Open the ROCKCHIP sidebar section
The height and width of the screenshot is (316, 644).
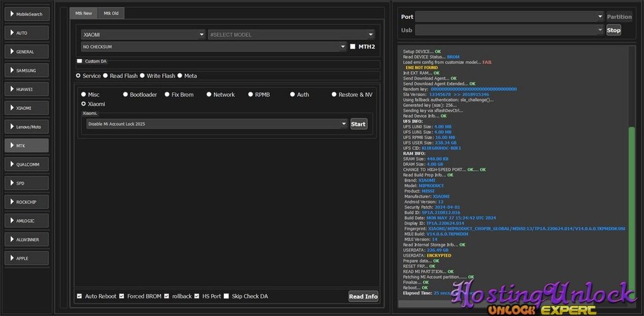pyautogui.click(x=27, y=202)
